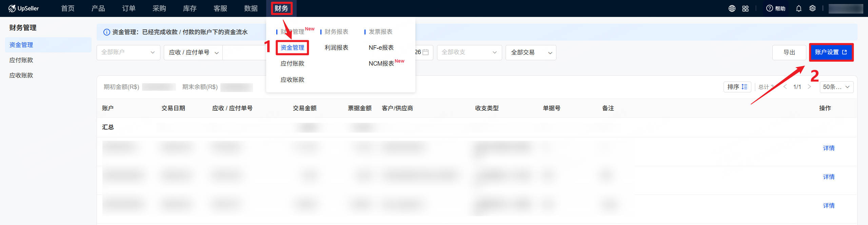Image resolution: width=868 pixels, height=225 pixels.
Task: Click the UpSeller logo
Action: (x=23, y=8)
